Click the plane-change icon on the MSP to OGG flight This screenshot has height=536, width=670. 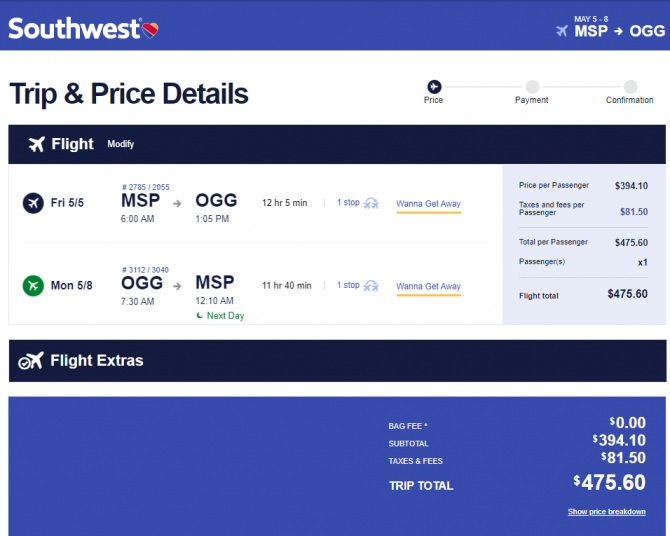371,203
